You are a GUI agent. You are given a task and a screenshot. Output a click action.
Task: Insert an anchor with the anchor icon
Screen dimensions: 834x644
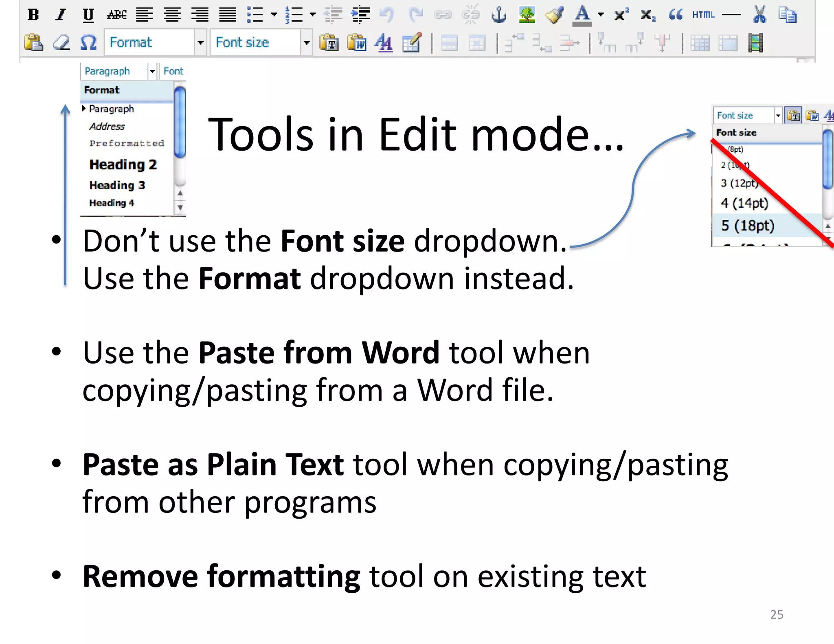pyautogui.click(x=499, y=15)
